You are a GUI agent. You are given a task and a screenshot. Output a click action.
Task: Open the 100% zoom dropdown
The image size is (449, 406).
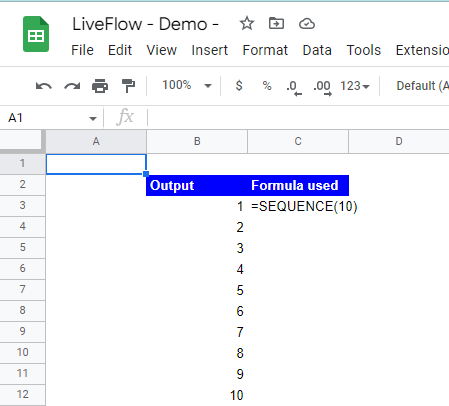(x=187, y=86)
